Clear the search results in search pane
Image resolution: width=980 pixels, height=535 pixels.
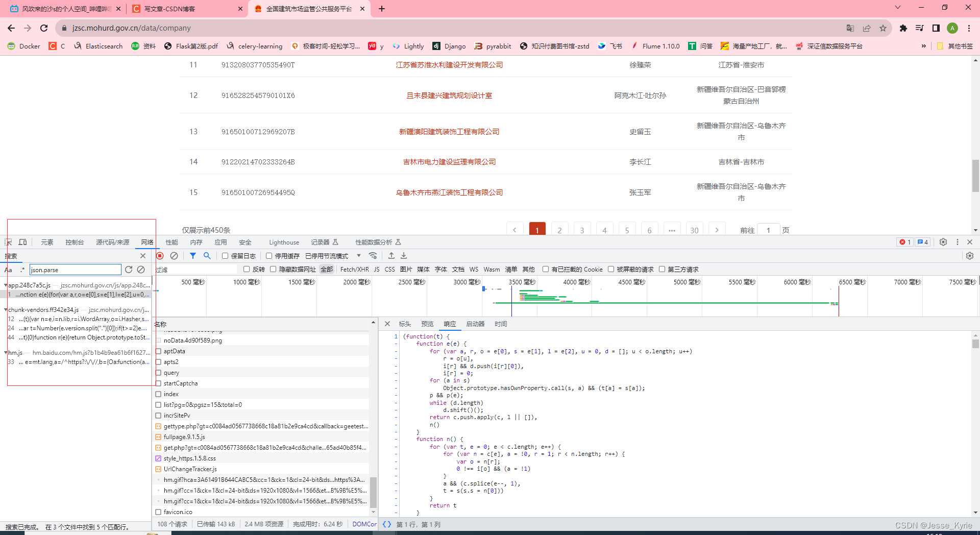(x=141, y=270)
